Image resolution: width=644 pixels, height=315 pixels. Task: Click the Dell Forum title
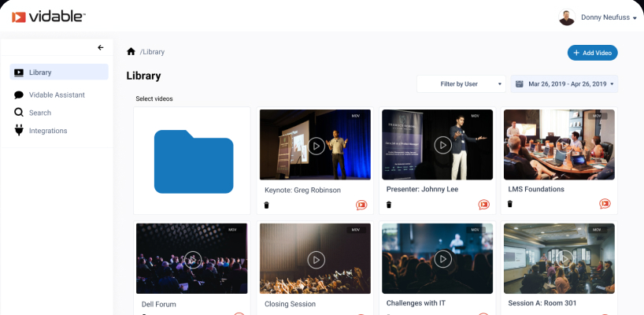point(158,304)
